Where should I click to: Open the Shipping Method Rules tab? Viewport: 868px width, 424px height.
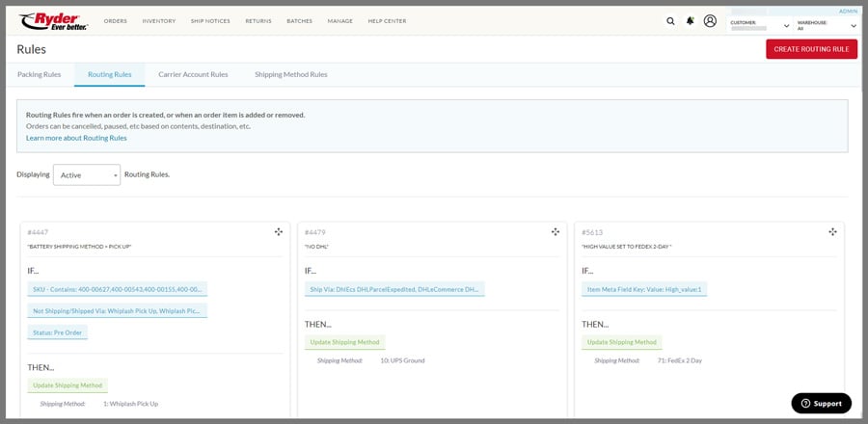290,74
